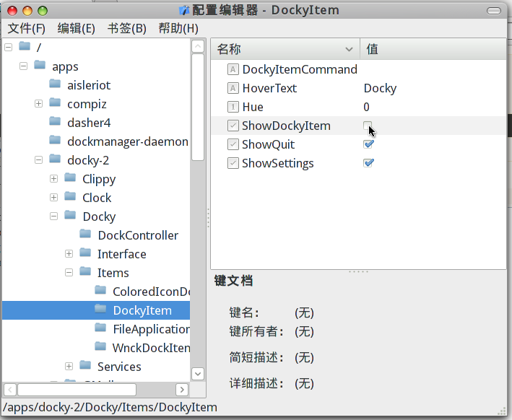Click the window pill button in title bar
The width and height of the screenshot is (512, 420).
point(494,11)
